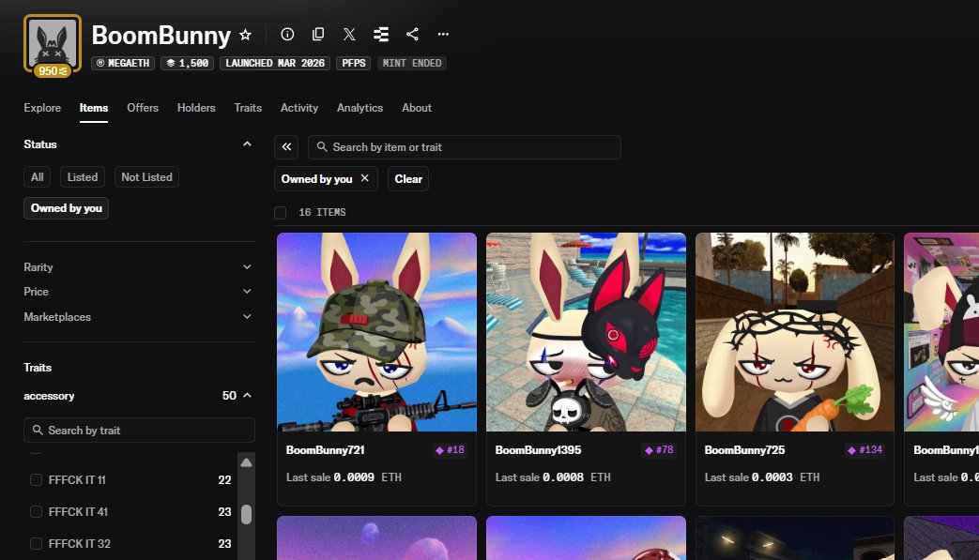Favorite the collection with star icon
Viewport: 979px width, 560px height.
coord(245,35)
